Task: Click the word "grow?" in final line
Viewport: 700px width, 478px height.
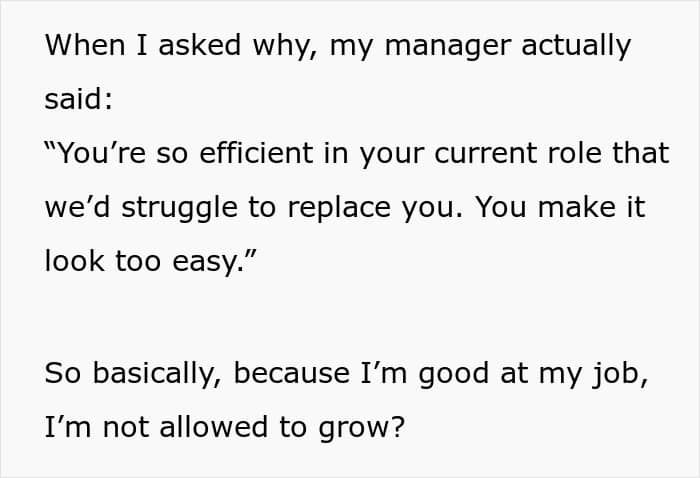Action: (362, 428)
